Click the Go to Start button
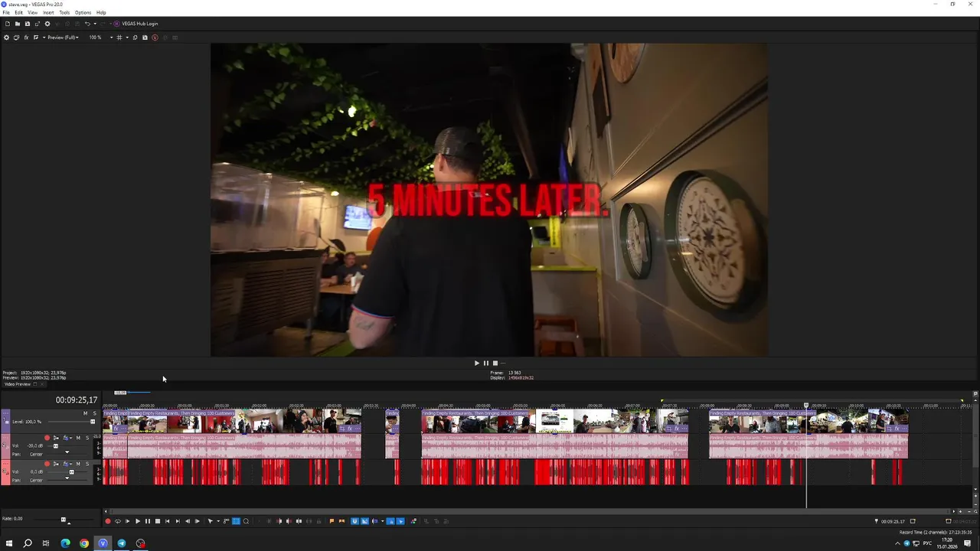The image size is (980, 551). click(x=168, y=521)
